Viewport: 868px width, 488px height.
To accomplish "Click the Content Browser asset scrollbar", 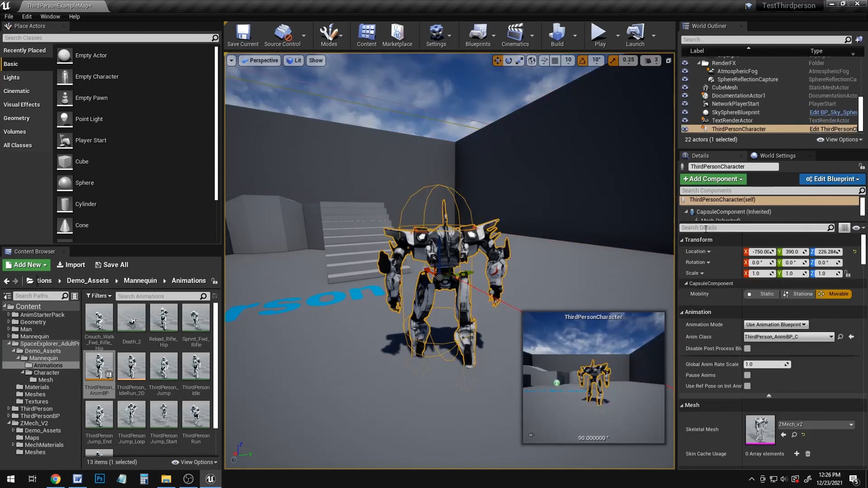I will [216, 365].
